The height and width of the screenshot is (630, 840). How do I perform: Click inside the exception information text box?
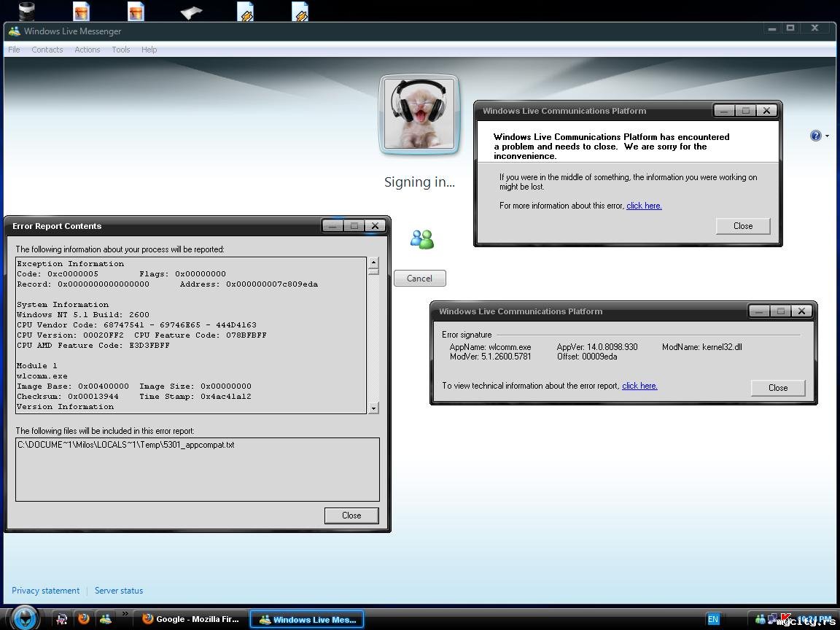click(x=191, y=335)
